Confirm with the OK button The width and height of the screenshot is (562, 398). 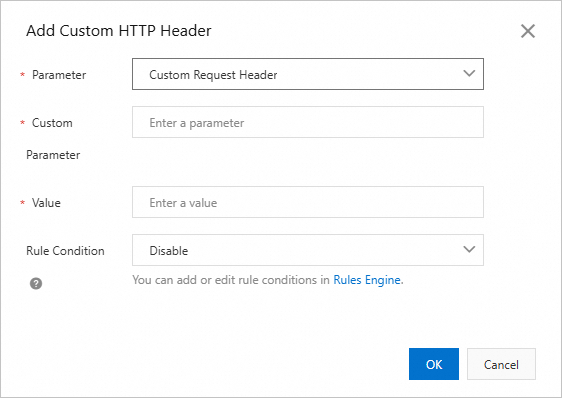coord(434,364)
